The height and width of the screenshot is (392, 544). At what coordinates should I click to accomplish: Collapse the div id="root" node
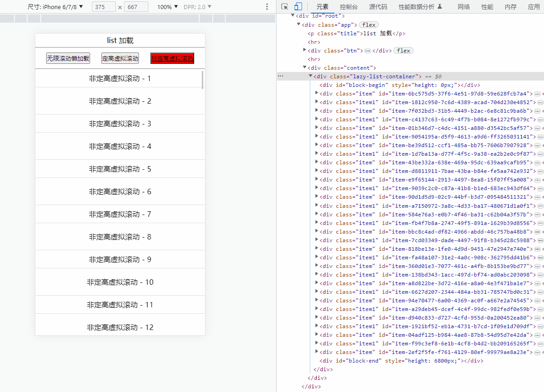coord(293,16)
